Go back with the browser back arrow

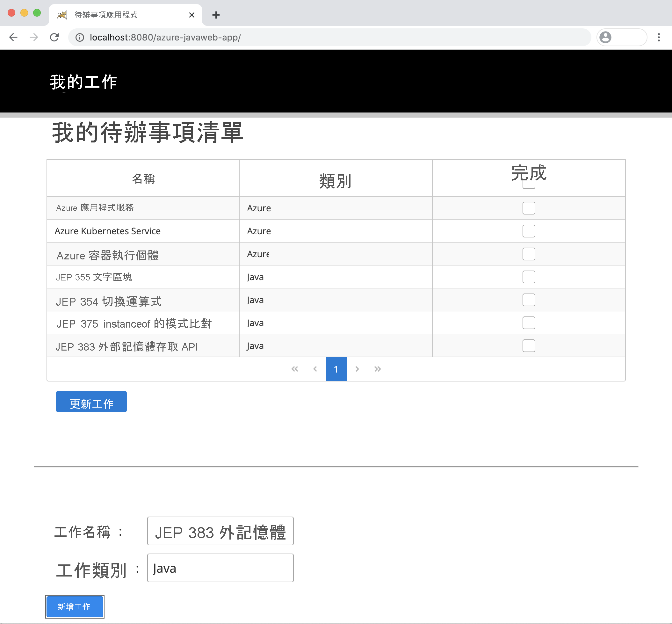[x=13, y=37]
